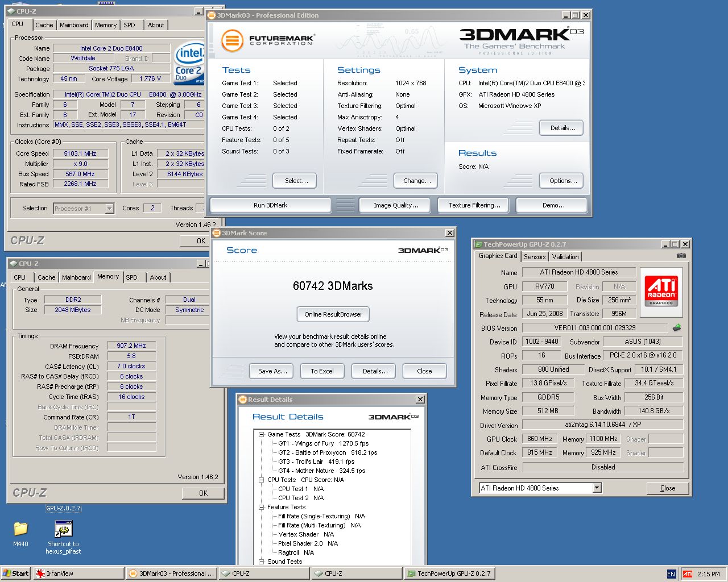728x582 pixels.
Task: Click the Start button
Action: pyautogui.click(x=16, y=573)
